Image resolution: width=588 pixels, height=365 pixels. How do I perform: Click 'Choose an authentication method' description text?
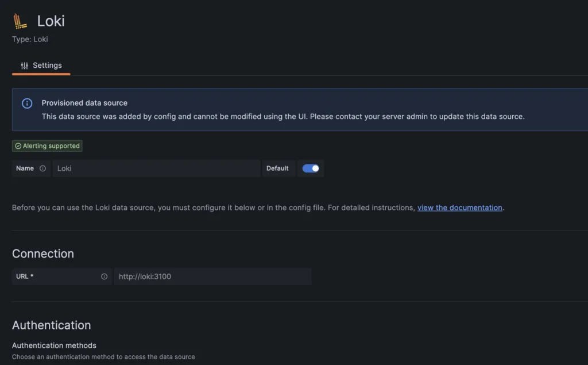tap(103, 357)
